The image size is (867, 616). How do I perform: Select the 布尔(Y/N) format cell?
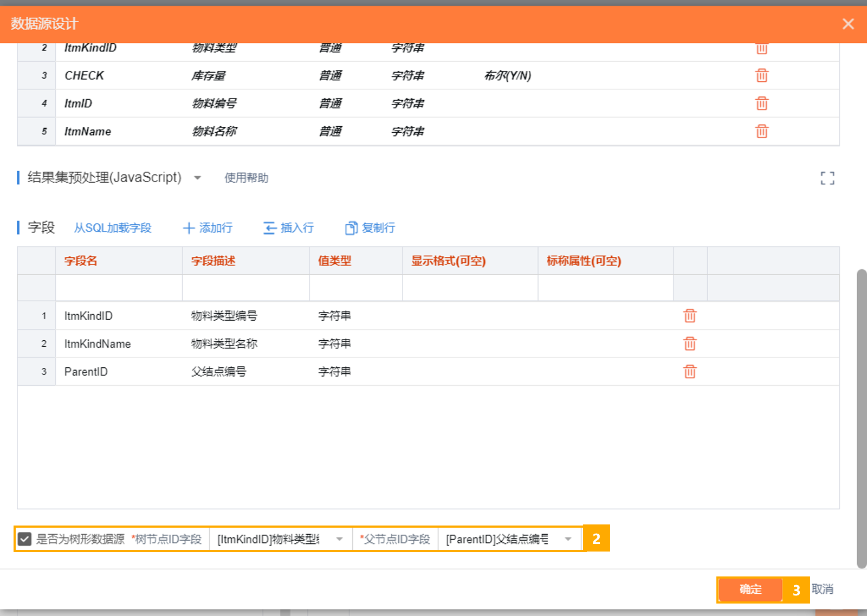[x=507, y=75]
